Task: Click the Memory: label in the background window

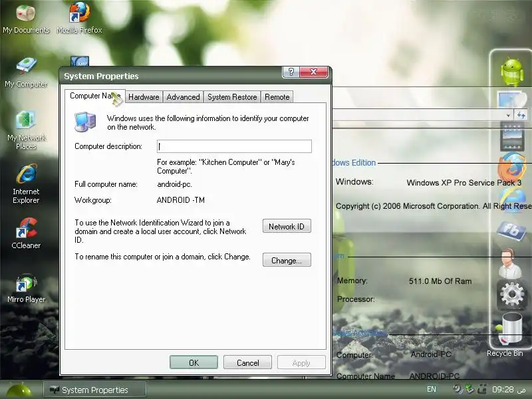Action: [x=352, y=281]
